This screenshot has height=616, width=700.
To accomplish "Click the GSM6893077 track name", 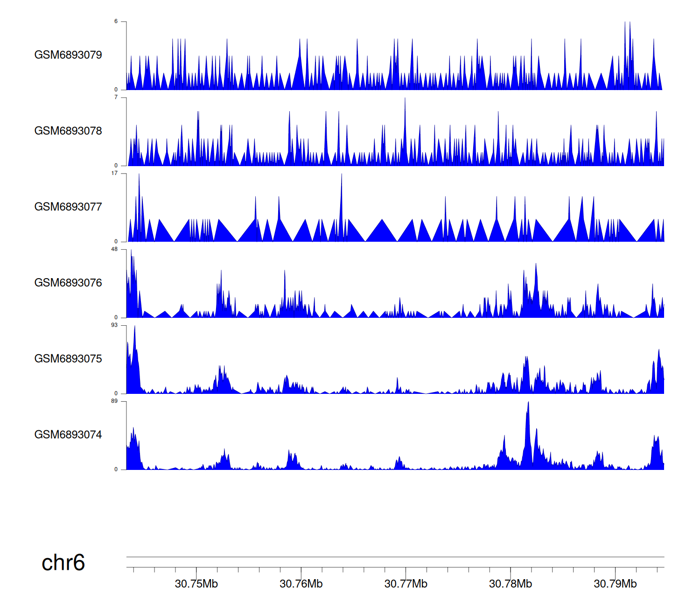I will click(x=68, y=207).
